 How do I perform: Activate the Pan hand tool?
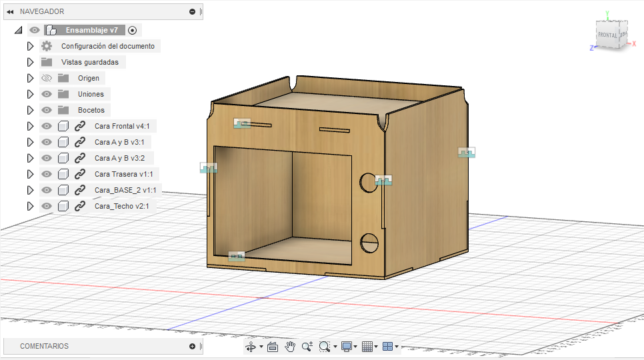pos(290,347)
